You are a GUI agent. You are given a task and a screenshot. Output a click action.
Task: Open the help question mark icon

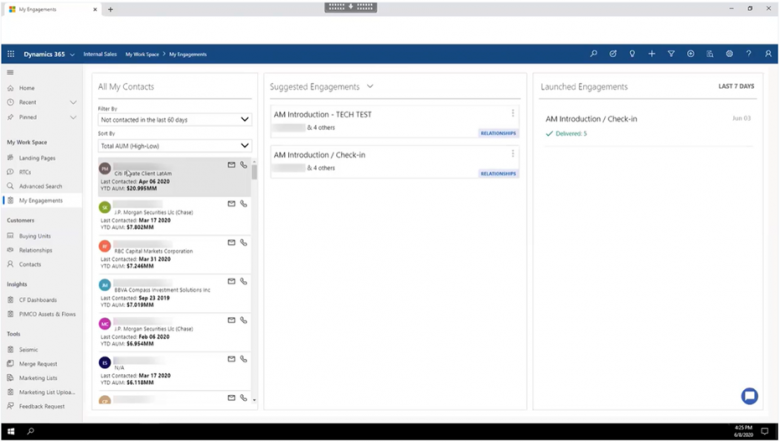[x=748, y=54]
